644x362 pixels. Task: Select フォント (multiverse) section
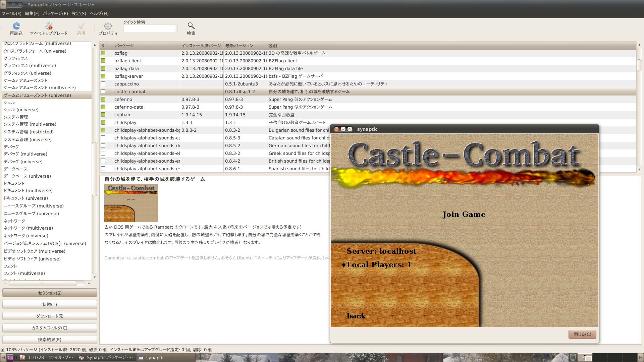click(x=47, y=273)
